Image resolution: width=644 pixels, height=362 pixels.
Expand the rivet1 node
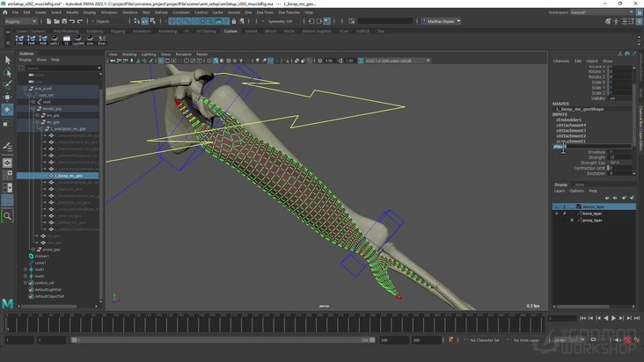coord(26,270)
